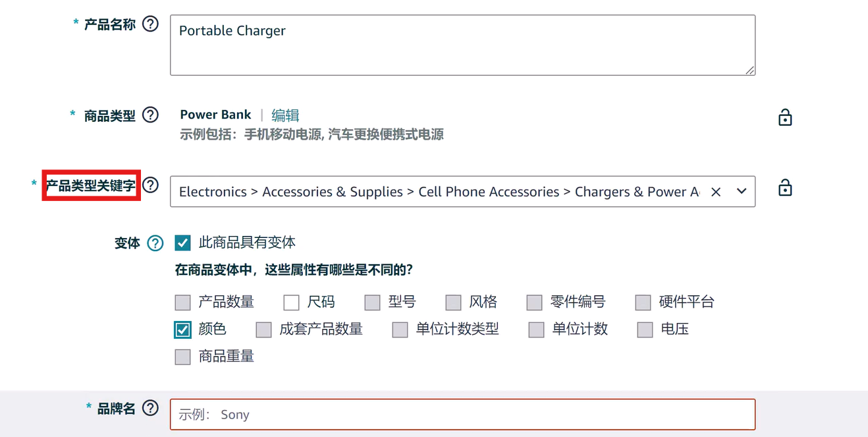The width and height of the screenshot is (868, 437).
Task: Click help icon next to 商品类型
Action: 150,115
